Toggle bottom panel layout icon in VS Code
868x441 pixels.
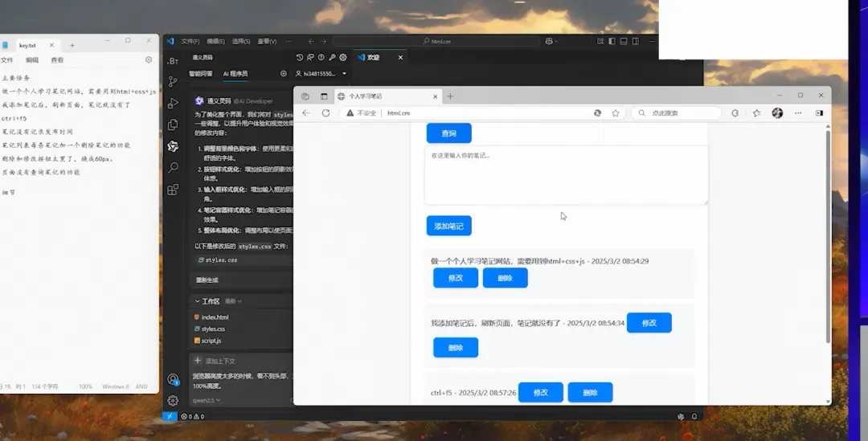(x=624, y=41)
